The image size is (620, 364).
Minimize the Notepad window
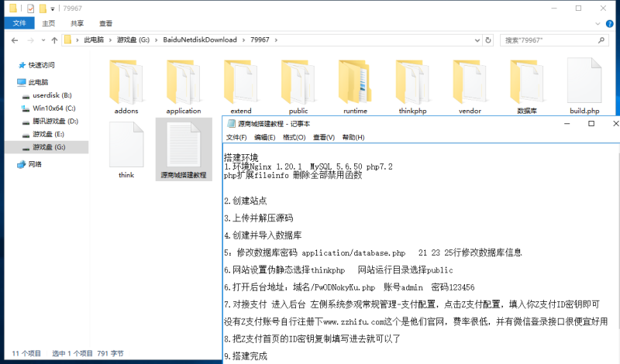click(x=567, y=124)
